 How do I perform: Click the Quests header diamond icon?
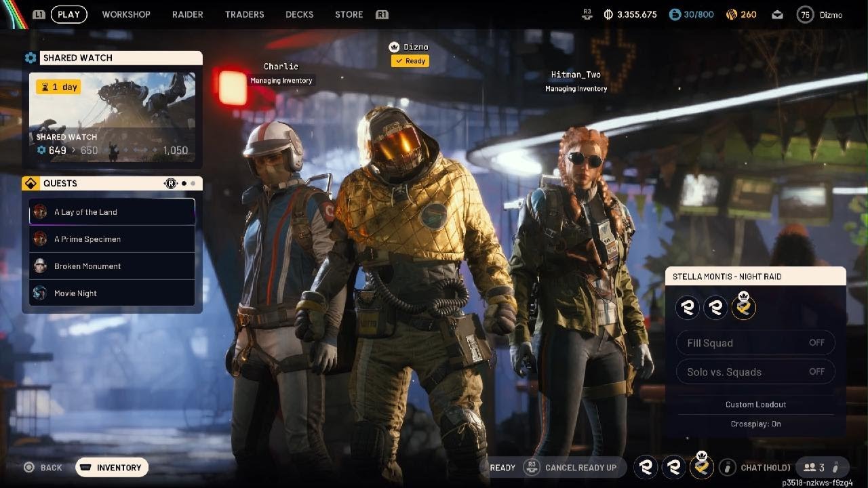click(31, 184)
